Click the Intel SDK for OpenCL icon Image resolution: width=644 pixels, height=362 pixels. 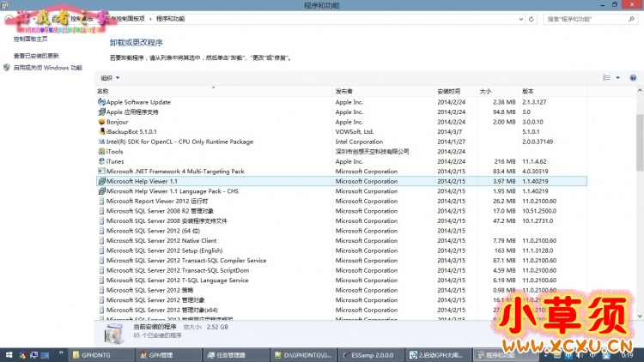coord(101,142)
